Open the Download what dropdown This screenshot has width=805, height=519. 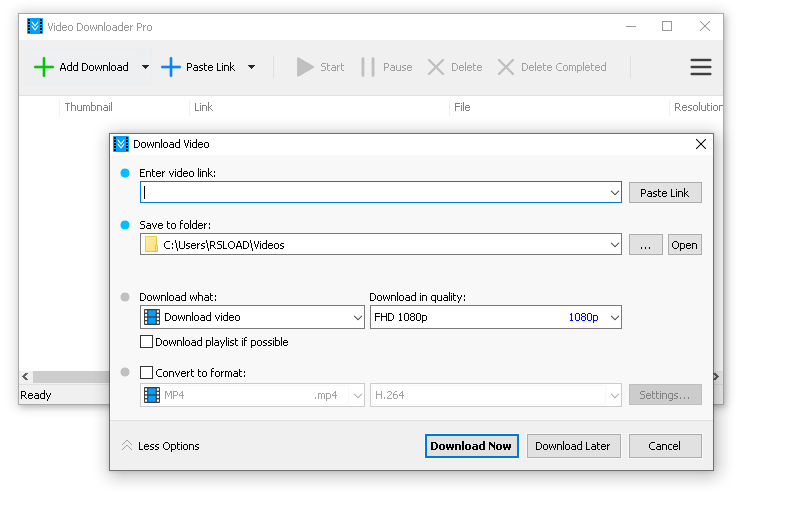pos(358,317)
